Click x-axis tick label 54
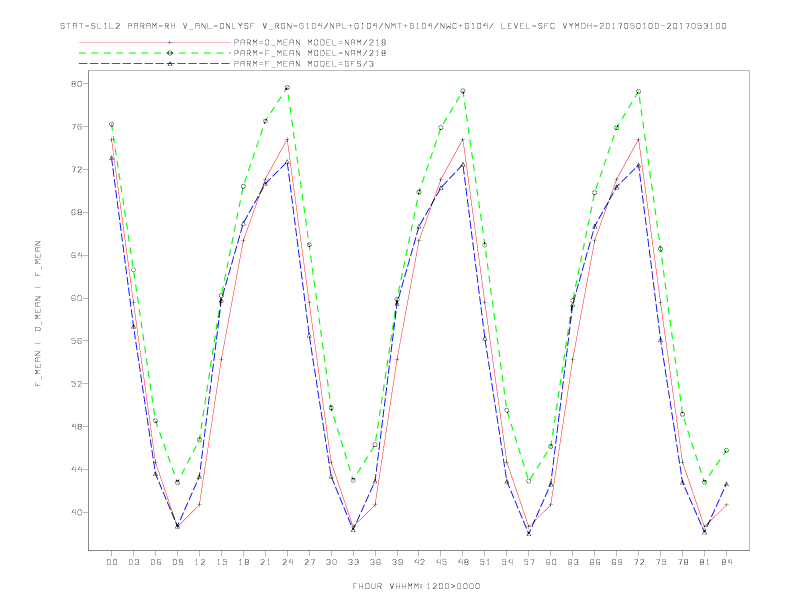This screenshot has width=792, height=612. point(507,562)
